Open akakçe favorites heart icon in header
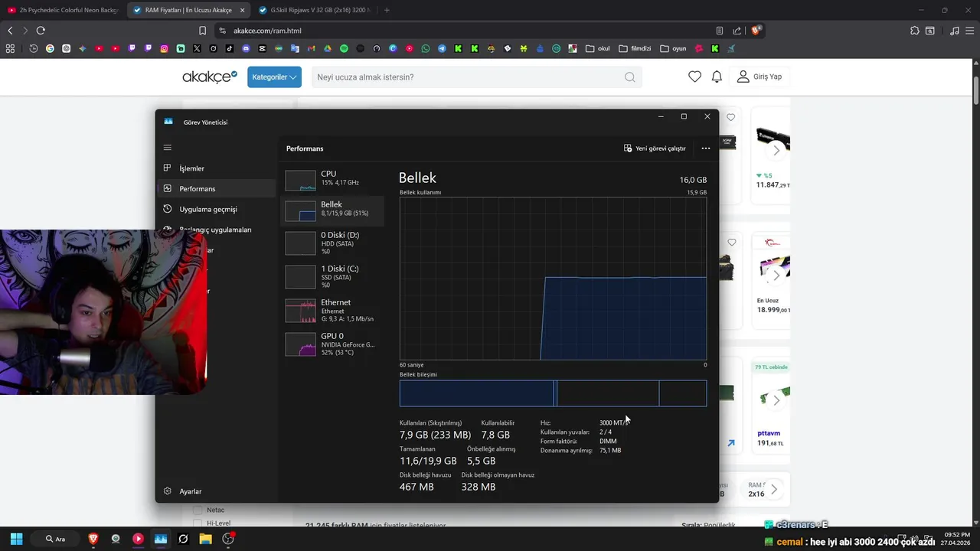This screenshot has height=551, width=980. [694, 77]
